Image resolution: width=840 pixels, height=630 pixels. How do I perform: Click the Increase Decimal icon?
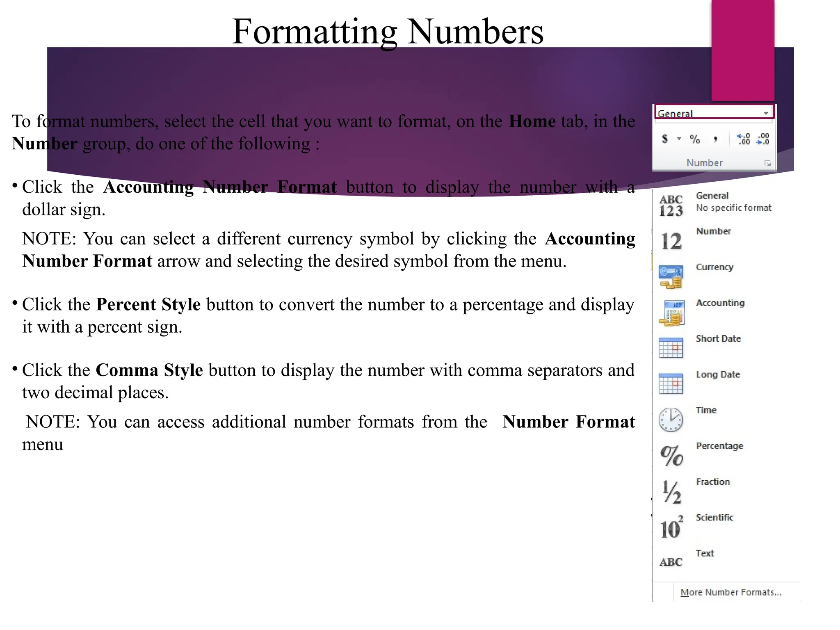(743, 139)
